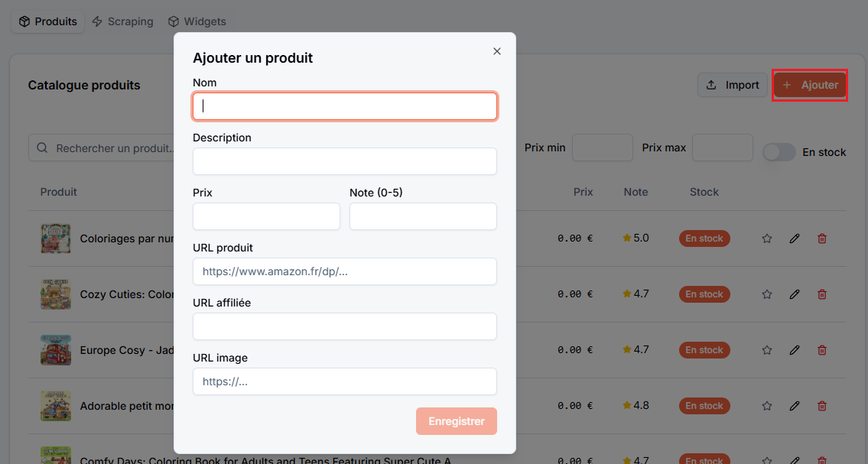Click the Enregistrer button
The height and width of the screenshot is (464, 868).
[456, 421]
